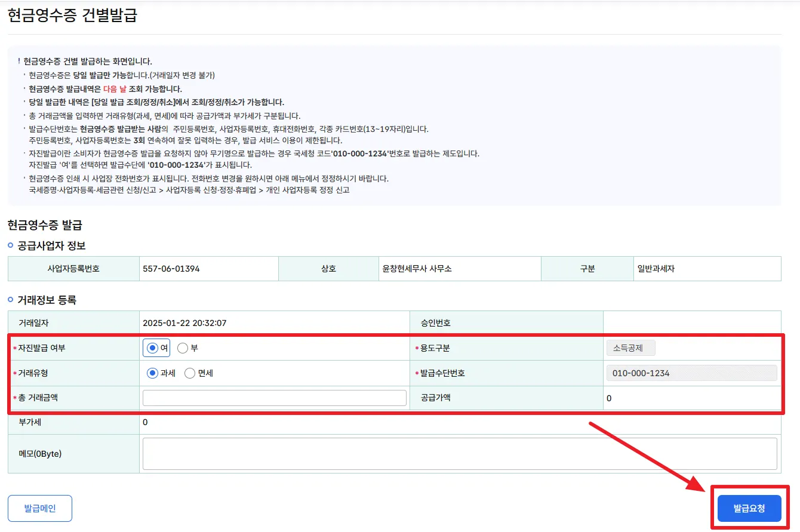Click the 구분 header cell
This screenshot has width=800, height=532.
click(587, 269)
